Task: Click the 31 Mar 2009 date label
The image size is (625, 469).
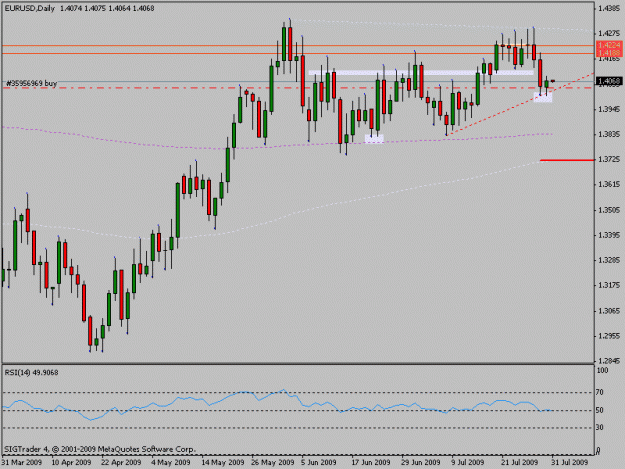Action: click(22, 463)
